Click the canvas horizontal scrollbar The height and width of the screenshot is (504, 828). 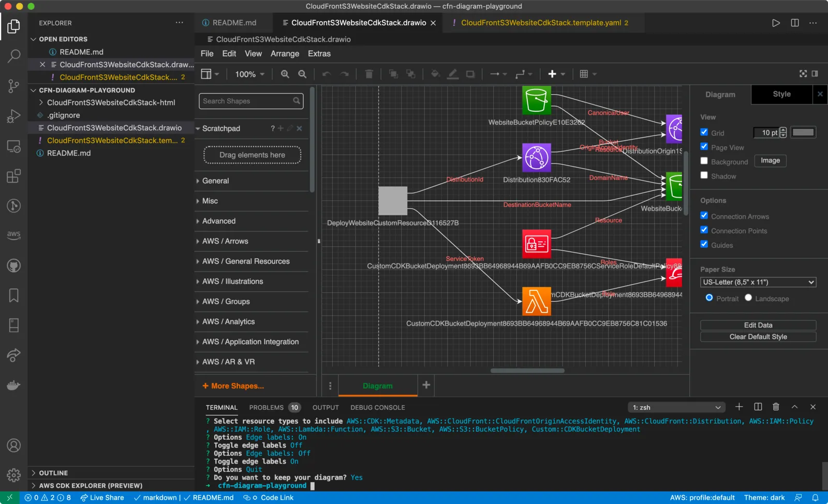[x=527, y=370]
